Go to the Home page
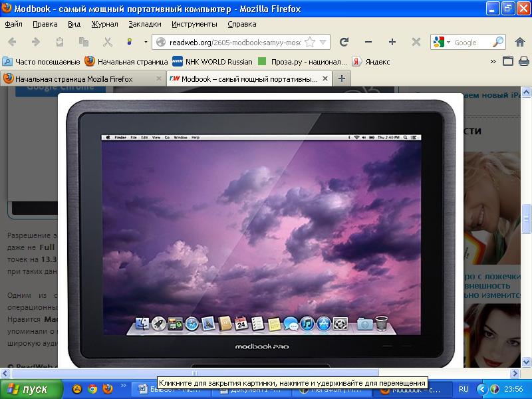 (520, 42)
